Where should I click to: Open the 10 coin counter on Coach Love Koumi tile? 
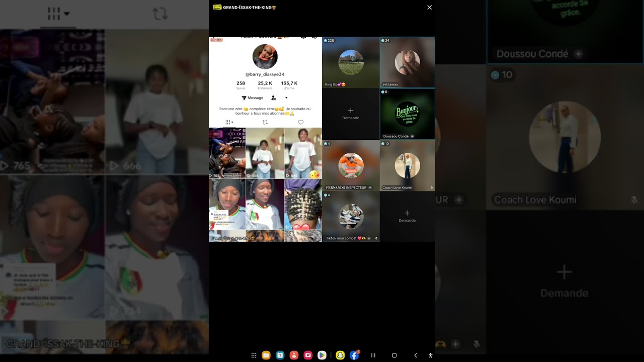385,144
